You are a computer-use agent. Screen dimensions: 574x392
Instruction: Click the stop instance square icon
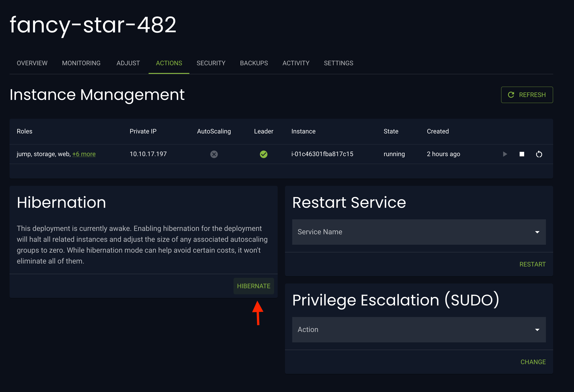522,154
